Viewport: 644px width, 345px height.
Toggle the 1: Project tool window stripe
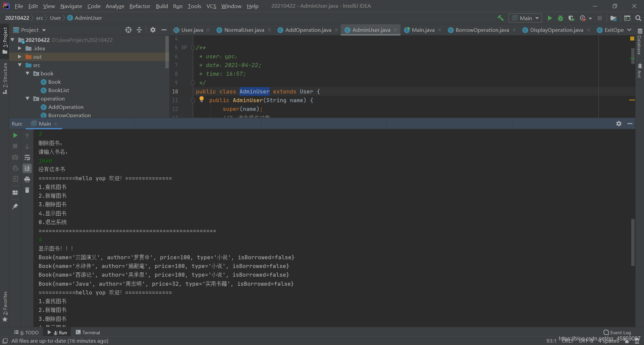click(x=5, y=41)
